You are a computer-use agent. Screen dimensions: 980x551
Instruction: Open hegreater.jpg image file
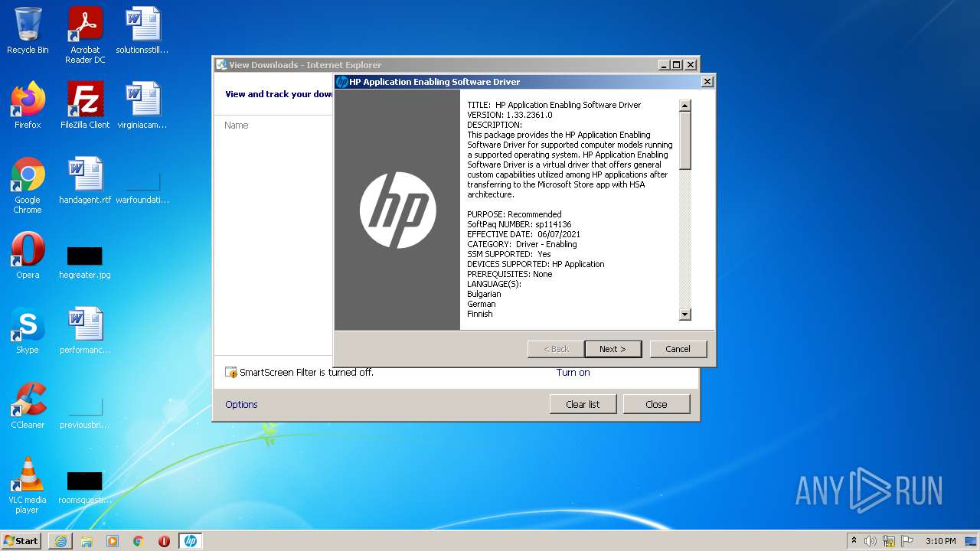click(x=85, y=260)
